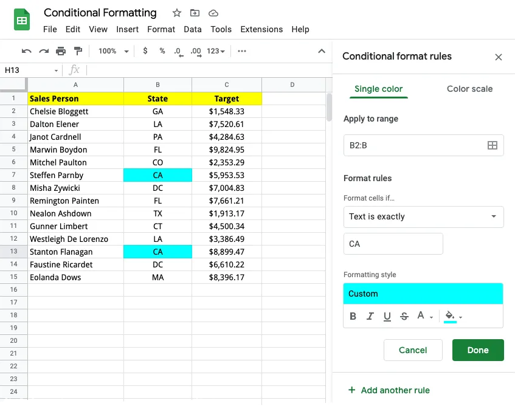The width and height of the screenshot is (515, 420).
Task: Open the Print dialog
Action: 60,51
